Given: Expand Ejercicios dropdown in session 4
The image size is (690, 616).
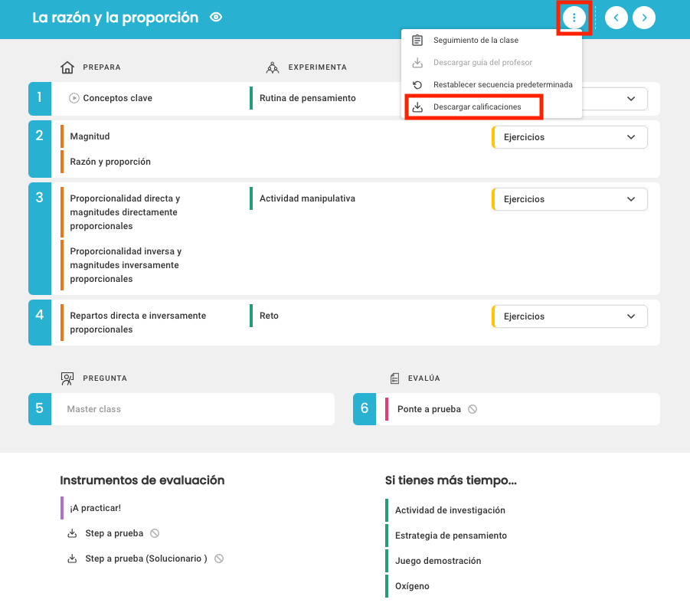Looking at the screenshot, I should point(570,316).
